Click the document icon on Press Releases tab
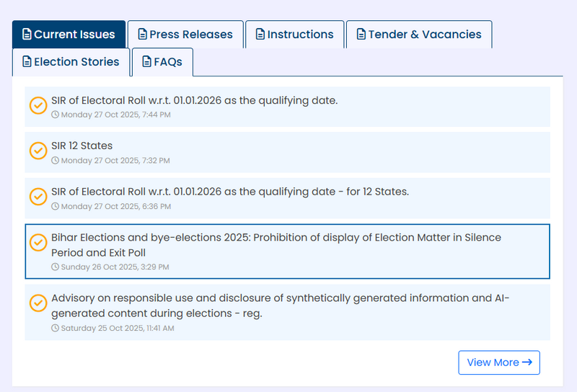The height and width of the screenshot is (392, 577). point(143,35)
